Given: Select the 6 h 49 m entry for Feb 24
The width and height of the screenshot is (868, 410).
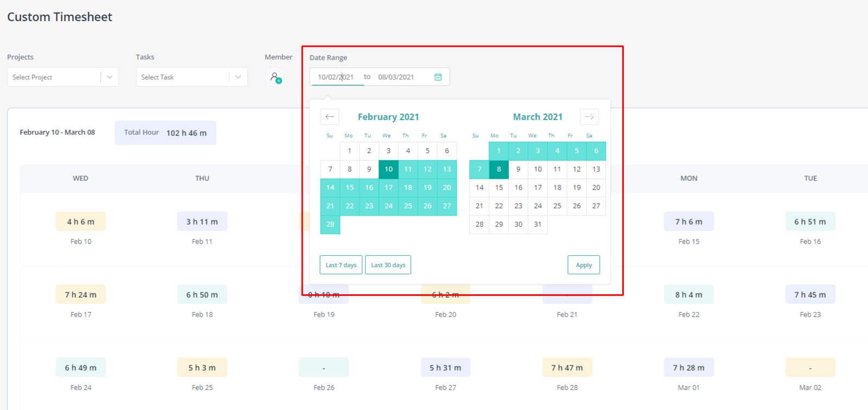Looking at the screenshot, I should click(x=81, y=368).
